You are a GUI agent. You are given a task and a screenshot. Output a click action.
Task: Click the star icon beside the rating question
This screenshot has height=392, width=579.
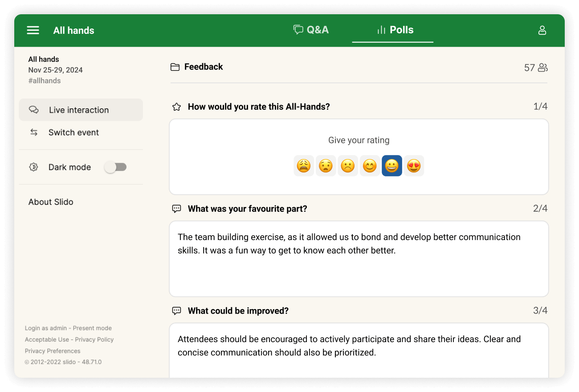(176, 106)
